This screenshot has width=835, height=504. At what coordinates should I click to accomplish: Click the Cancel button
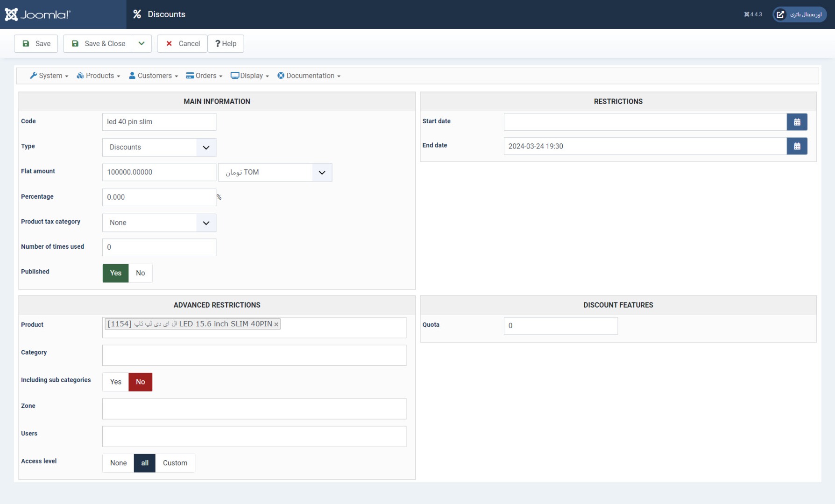pyautogui.click(x=182, y=44)
